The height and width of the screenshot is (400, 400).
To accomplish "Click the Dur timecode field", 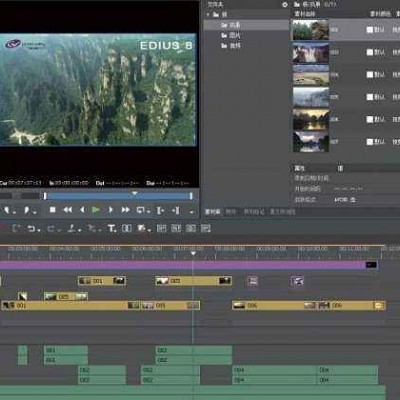I will click(x=168, y=183).
